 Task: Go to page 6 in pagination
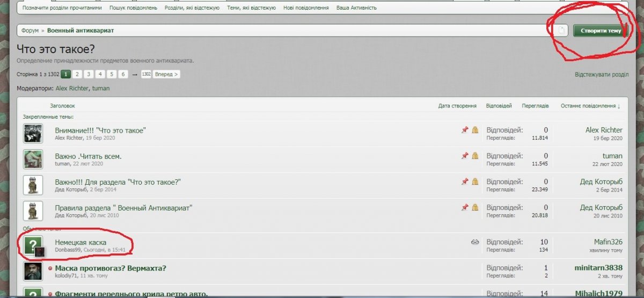pyautogui.click(x=123, y=74)
